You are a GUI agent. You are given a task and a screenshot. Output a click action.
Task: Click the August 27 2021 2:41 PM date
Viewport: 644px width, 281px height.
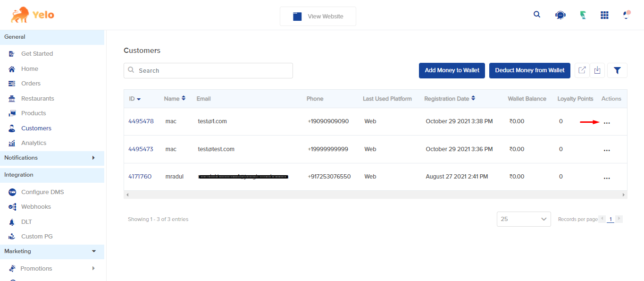457,177
